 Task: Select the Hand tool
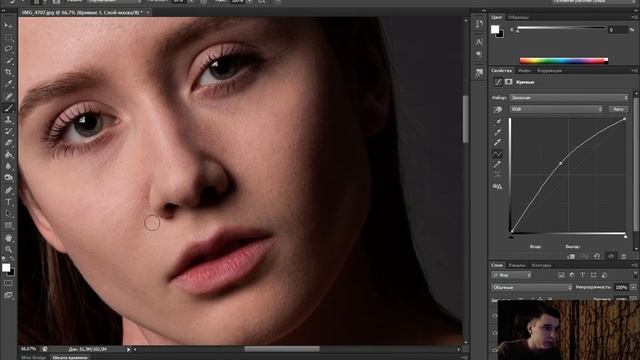[x=8, y=238]
